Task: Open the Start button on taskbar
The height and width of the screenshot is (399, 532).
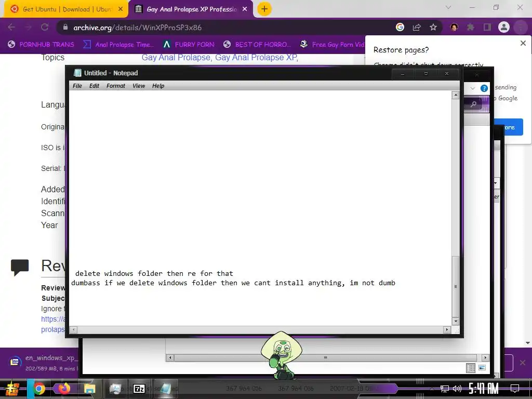Action: [12, 389]
